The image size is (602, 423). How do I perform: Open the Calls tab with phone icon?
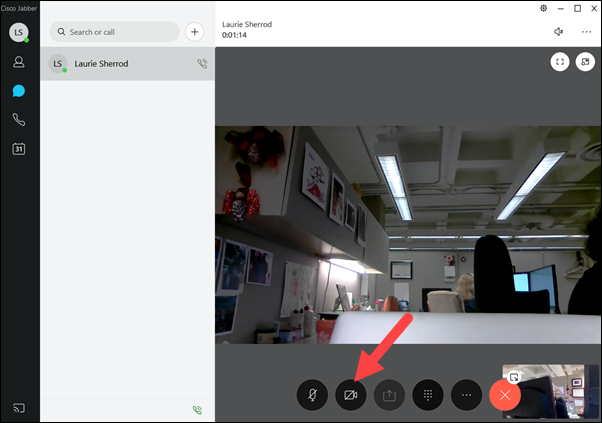18,120
